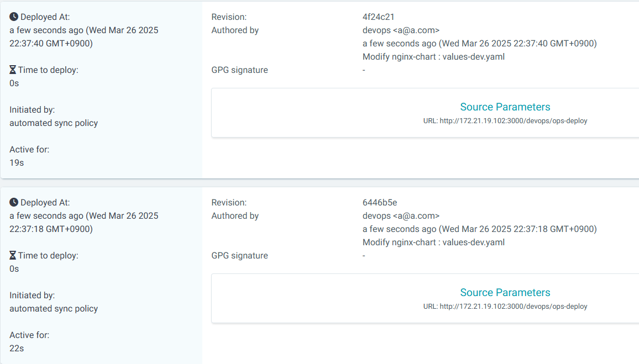This screenshot has height=364, width=639.
Task: Click the 'Active for: 19s' value
Action: (17, 163)
